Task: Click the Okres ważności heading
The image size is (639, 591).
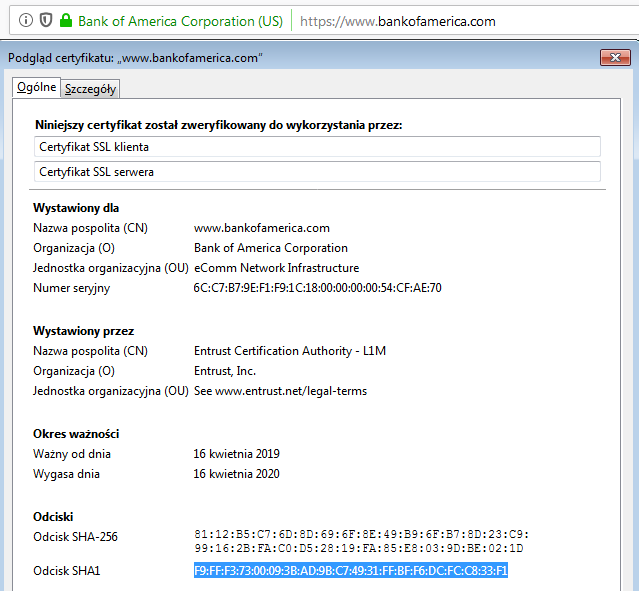Action: coord(76,434)
